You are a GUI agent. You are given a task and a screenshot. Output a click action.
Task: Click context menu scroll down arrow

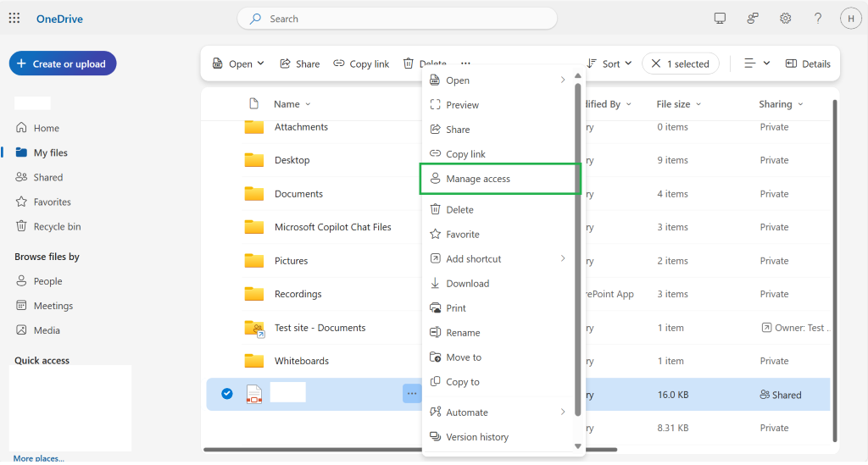click(577, 446)
